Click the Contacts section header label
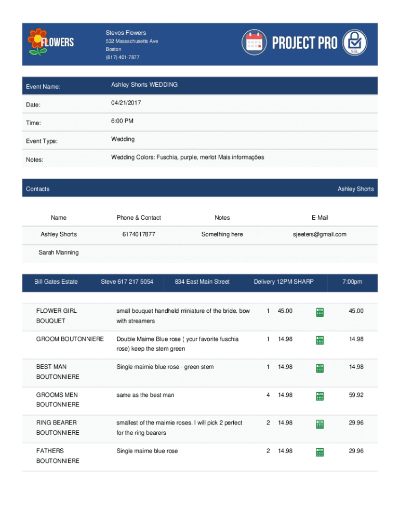 point(37,189)
